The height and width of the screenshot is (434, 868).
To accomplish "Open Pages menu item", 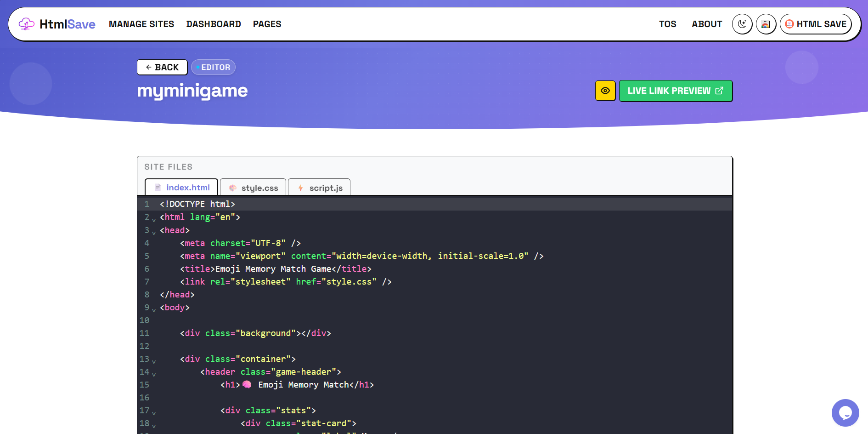I will coord(267,24).
